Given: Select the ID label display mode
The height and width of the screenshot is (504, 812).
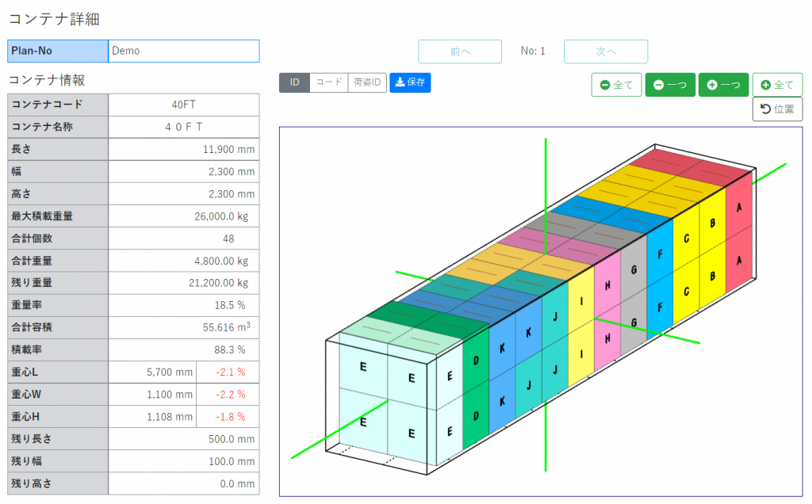Looking at the screenshot, I should [x=294, y=82].
